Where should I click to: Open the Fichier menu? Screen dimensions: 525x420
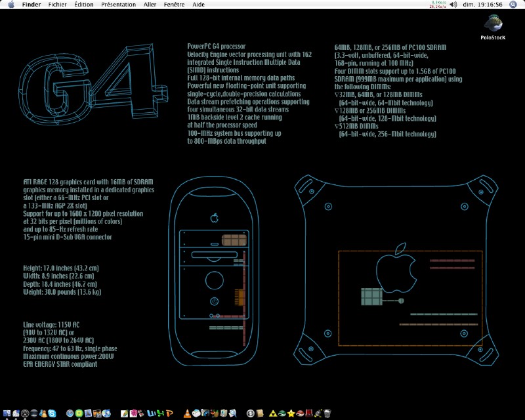[x=57, y=5]
